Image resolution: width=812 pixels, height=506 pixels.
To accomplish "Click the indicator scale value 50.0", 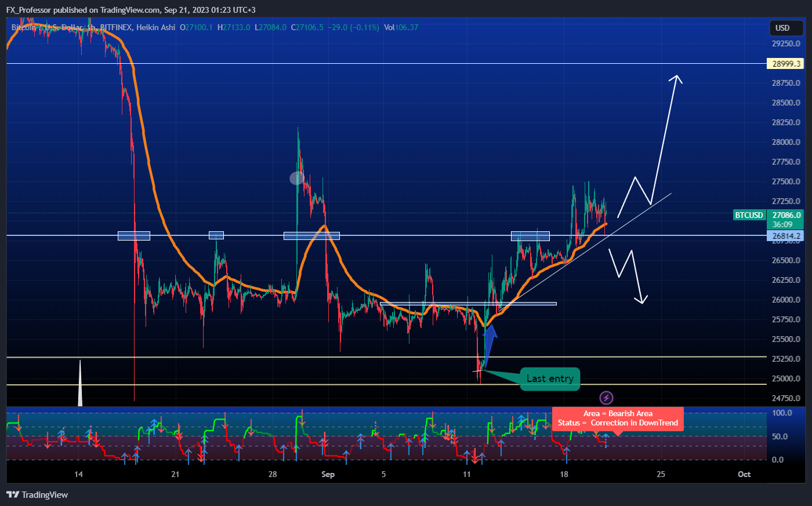I will [x=780, y=436].
